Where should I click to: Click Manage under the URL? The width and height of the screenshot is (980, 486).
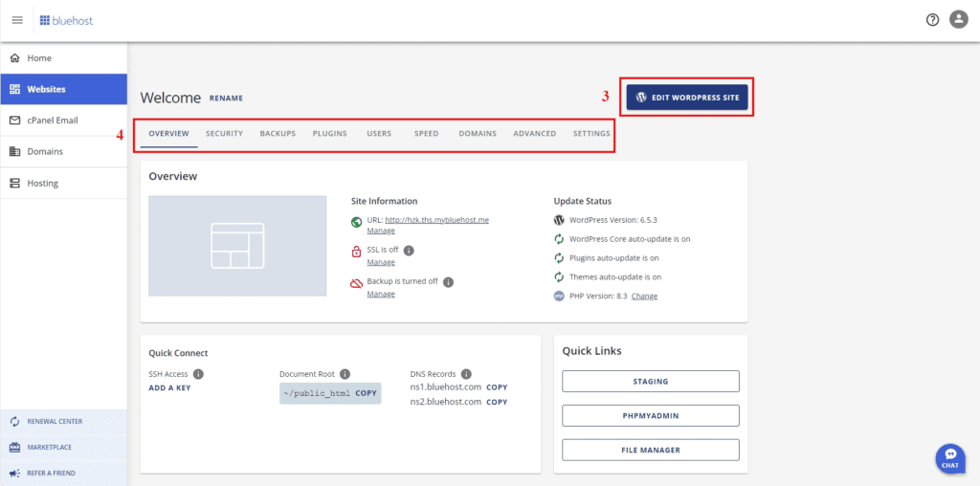[x=381, y=231]
